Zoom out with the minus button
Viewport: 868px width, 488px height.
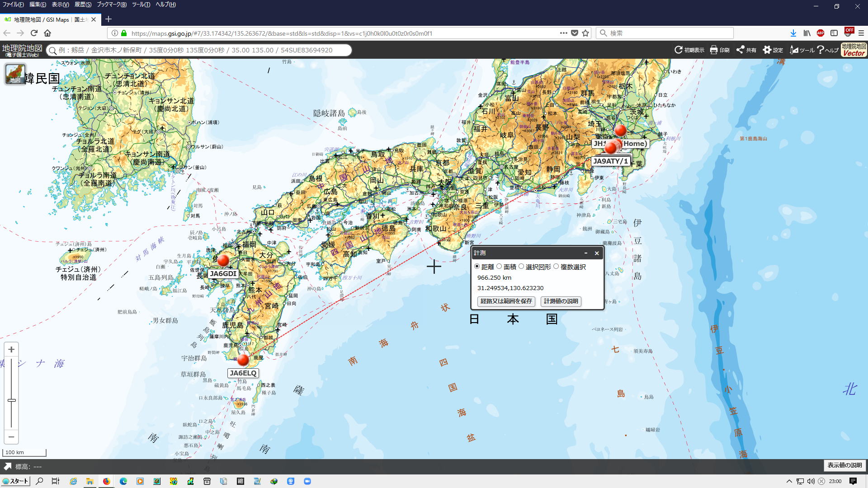pyautogui.click(x=11, y=436)
